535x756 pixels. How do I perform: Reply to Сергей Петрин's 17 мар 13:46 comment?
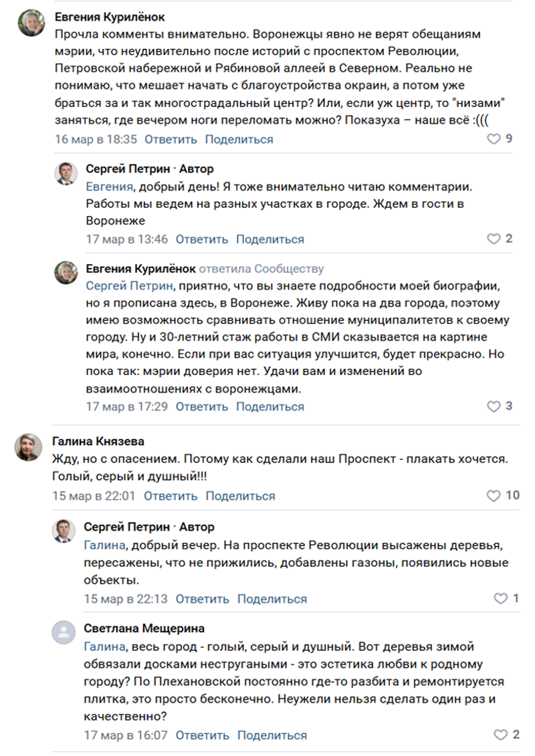pyautogui.click(x=202, y=239)
